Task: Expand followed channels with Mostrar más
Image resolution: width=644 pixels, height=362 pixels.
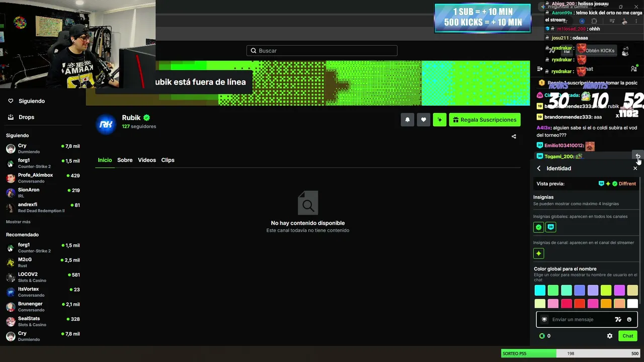Action: point(18,222)
